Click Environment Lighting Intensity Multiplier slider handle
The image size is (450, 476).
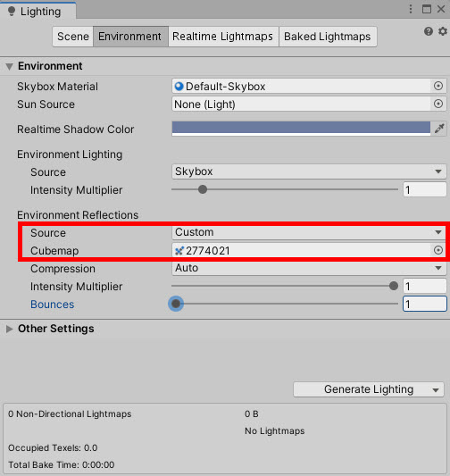click(203, 189)
